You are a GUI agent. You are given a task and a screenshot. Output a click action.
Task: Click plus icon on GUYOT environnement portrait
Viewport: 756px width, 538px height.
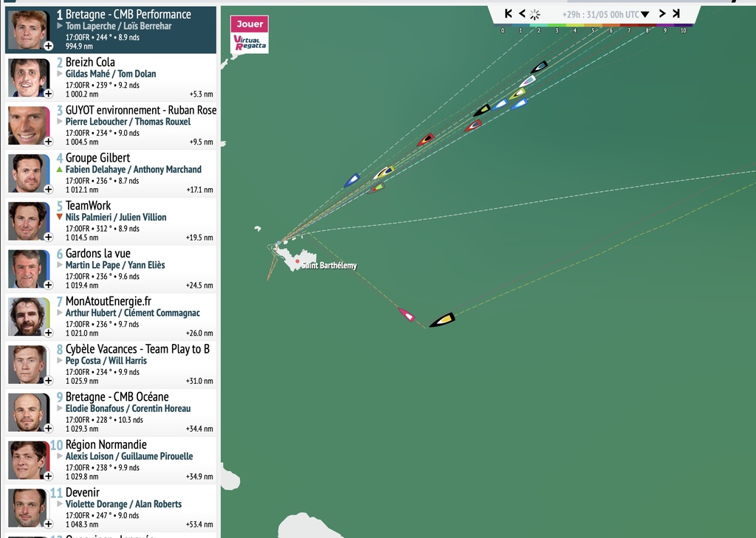coord(48,142)
